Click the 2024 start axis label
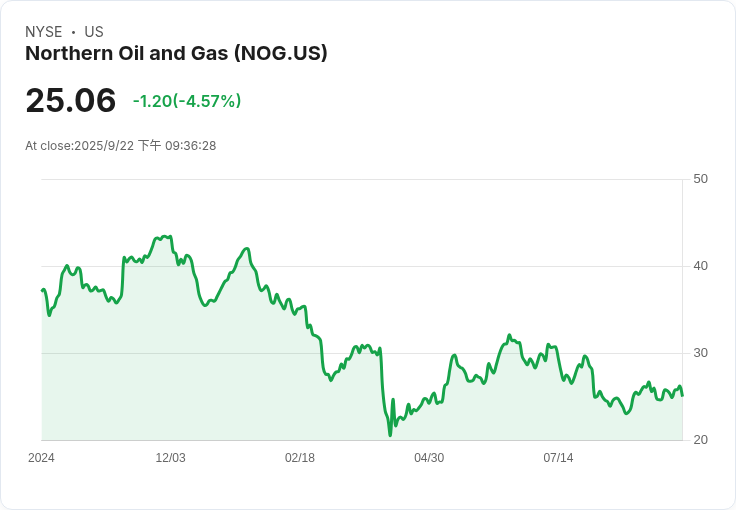The height and width of the screenshot is (510, 736). 41,458
